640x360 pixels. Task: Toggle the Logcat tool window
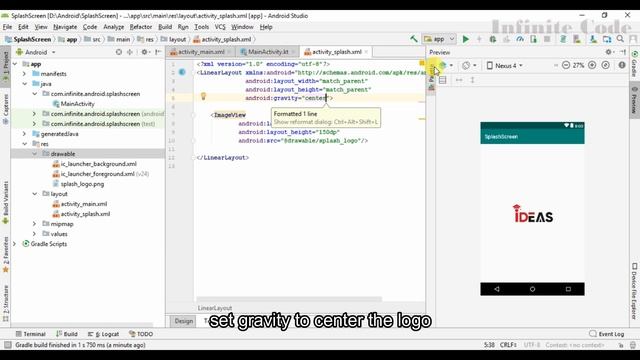pyautogui.click(x=103, y=334)
